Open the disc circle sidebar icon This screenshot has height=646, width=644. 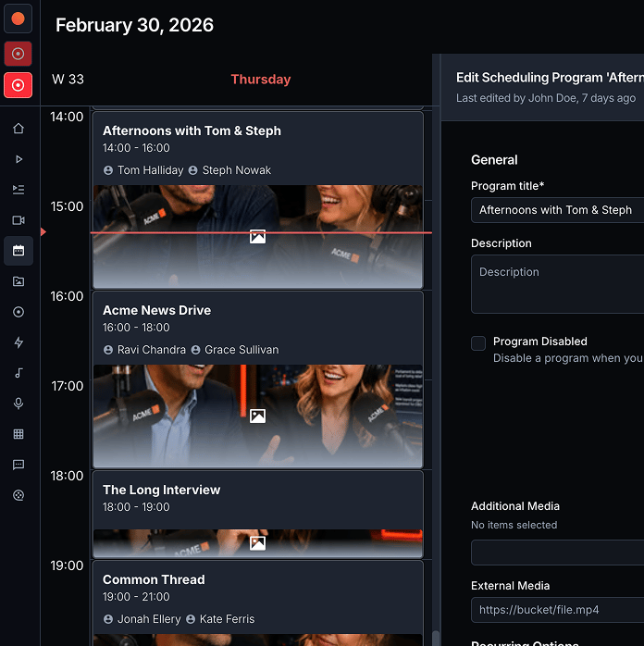coord(19,312)
